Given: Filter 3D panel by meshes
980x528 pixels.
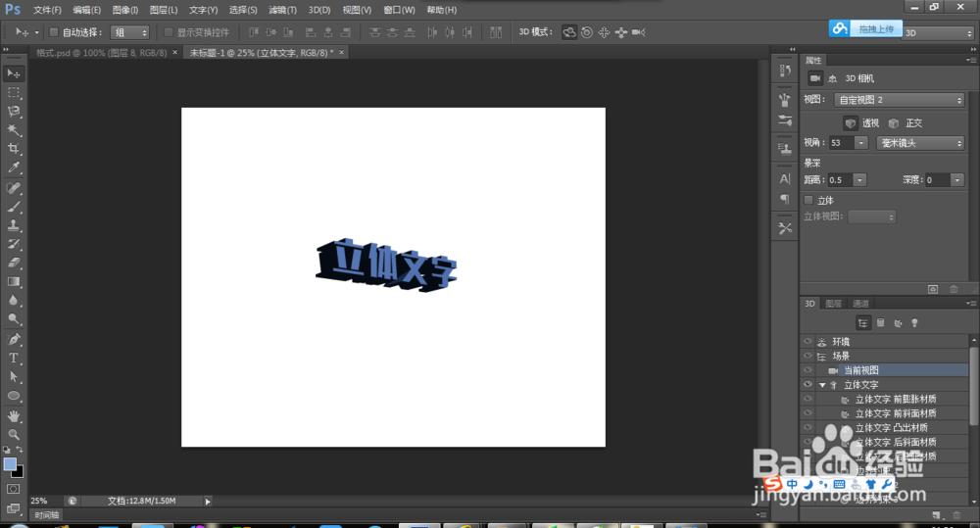Looking at the screenshot, I should (881, 323).
